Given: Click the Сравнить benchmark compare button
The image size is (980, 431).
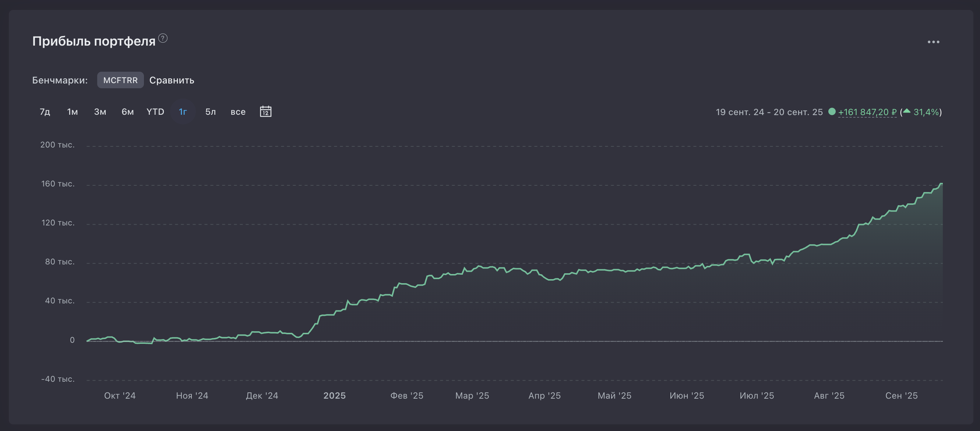Looking at the screenshot, I should coord(172,80).
